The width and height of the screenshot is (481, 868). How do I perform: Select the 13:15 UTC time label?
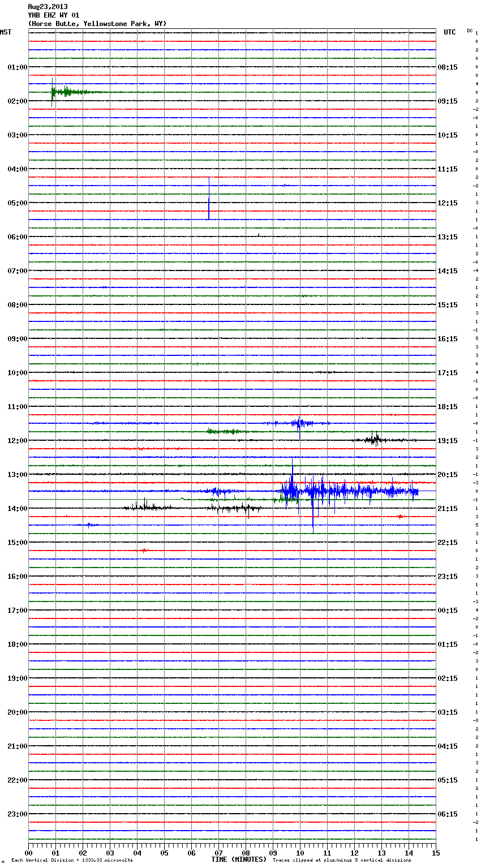(448, 237)
